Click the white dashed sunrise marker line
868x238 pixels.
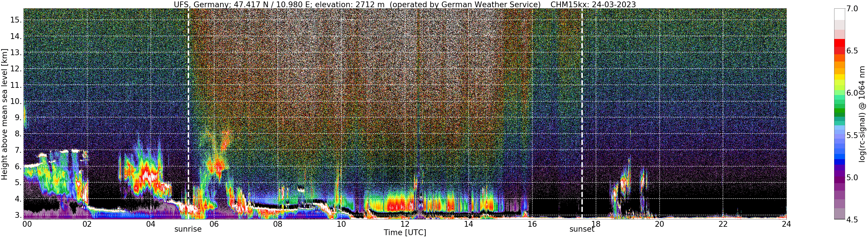188,114
